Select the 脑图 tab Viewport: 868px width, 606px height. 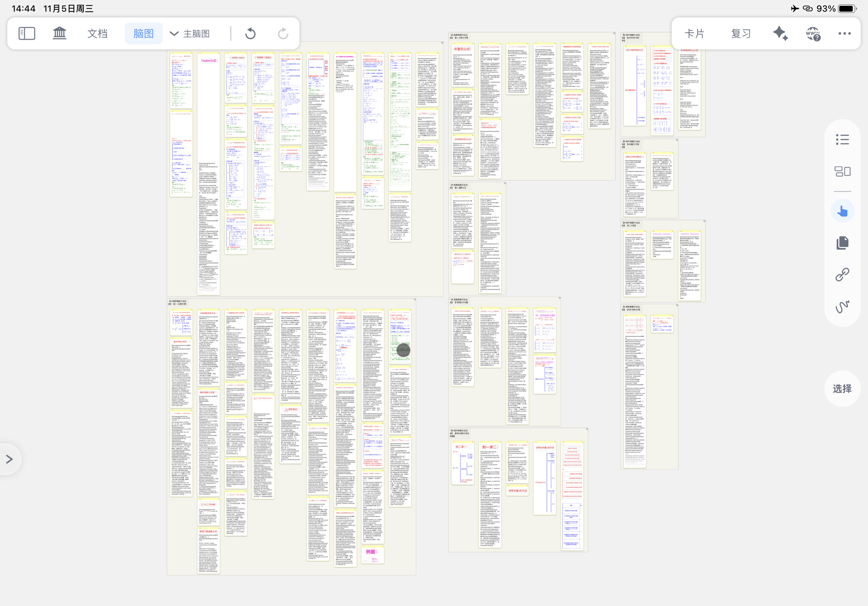coord(144,34)
